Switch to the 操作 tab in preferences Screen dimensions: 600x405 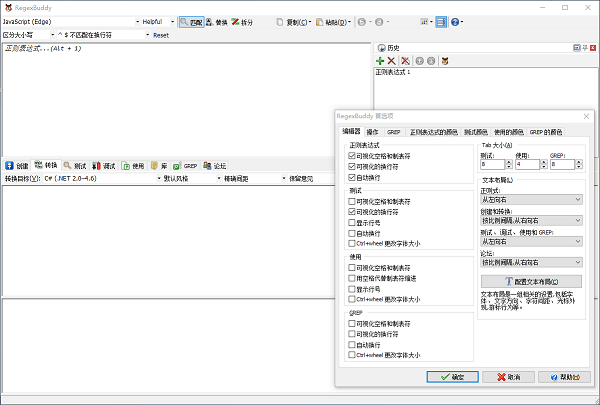click(372, 131)
